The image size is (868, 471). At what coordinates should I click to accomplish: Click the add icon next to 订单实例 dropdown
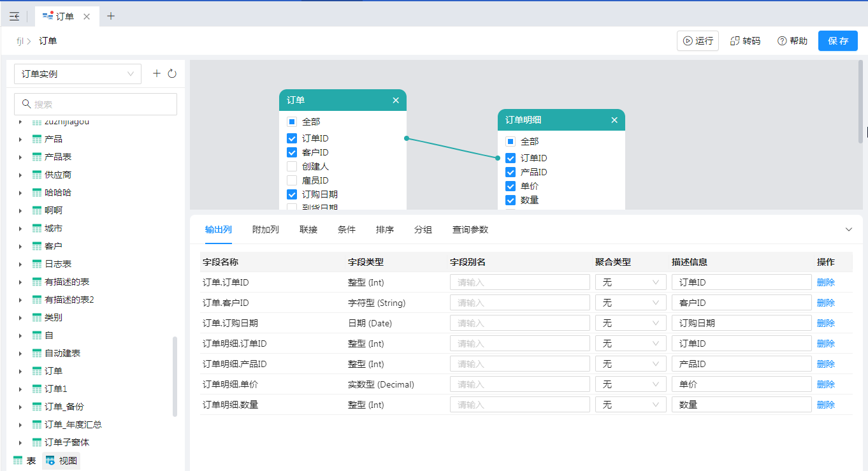[157, 74]
